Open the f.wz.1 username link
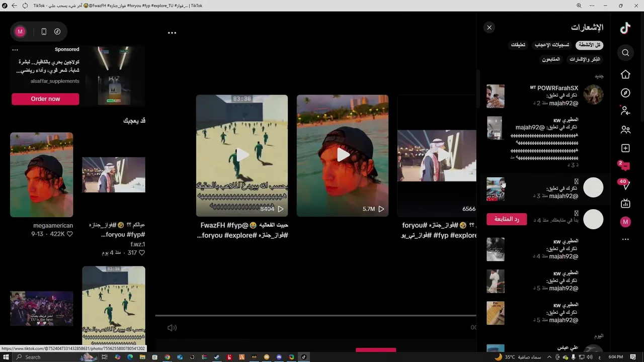644x362 pixels. tap(137, 244)
